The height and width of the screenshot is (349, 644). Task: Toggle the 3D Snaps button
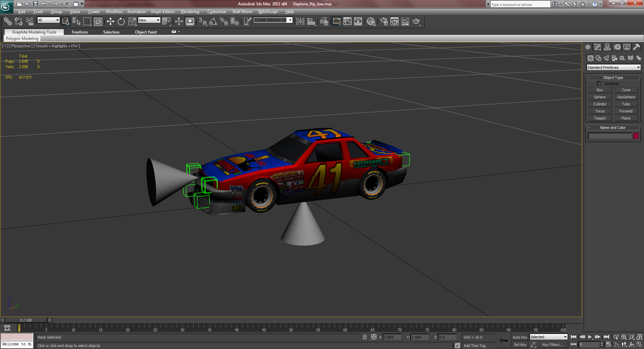tap(202, 21)
